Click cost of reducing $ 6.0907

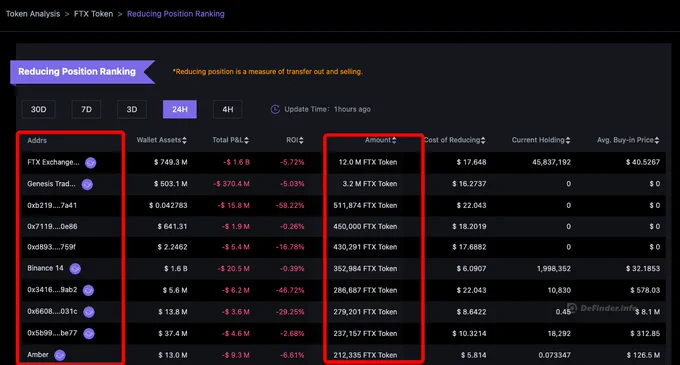tap(471, 269)
